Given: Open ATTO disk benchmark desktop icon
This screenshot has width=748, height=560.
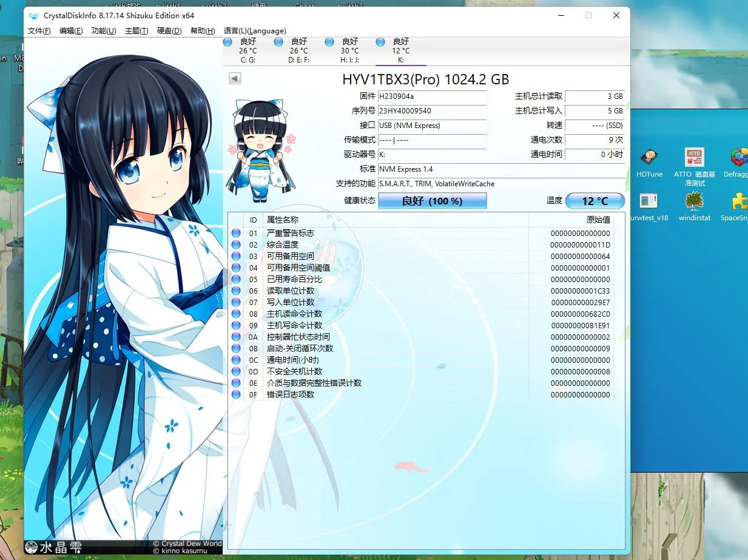Looking at the screenshot, I should 694,167.
